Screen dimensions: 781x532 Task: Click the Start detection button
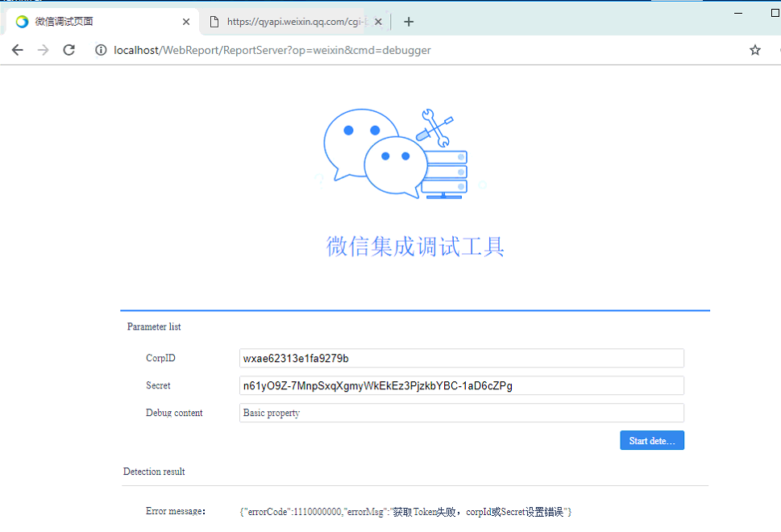(652, 440)
